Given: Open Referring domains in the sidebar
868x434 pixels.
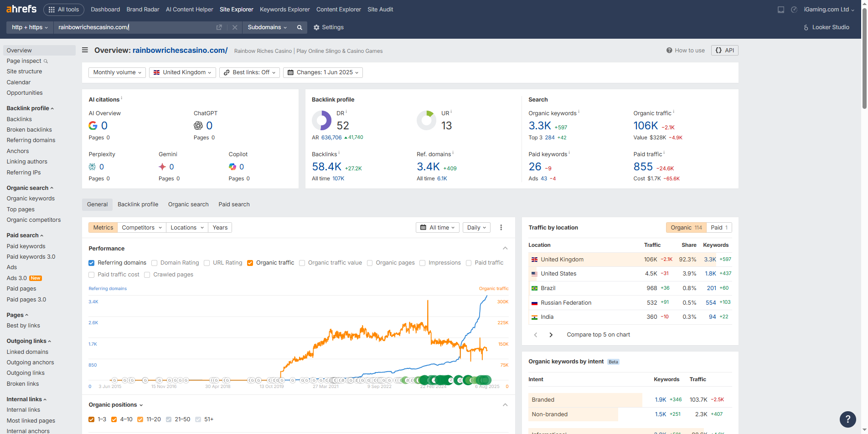Looking at the screenshot, I should click(31, 140).
